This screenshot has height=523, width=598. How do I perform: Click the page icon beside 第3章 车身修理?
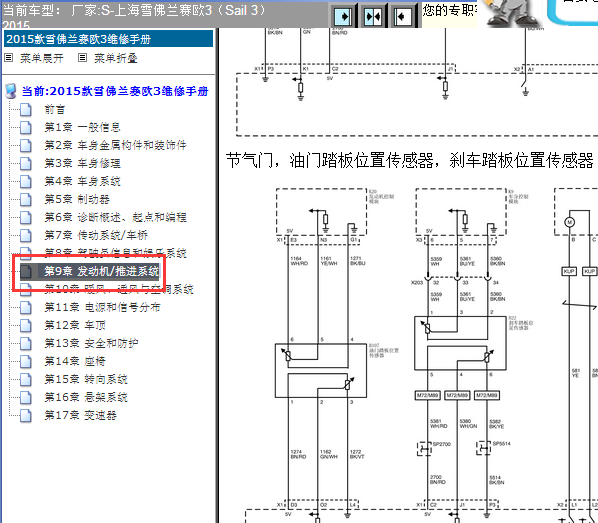[x=26, y=163]
